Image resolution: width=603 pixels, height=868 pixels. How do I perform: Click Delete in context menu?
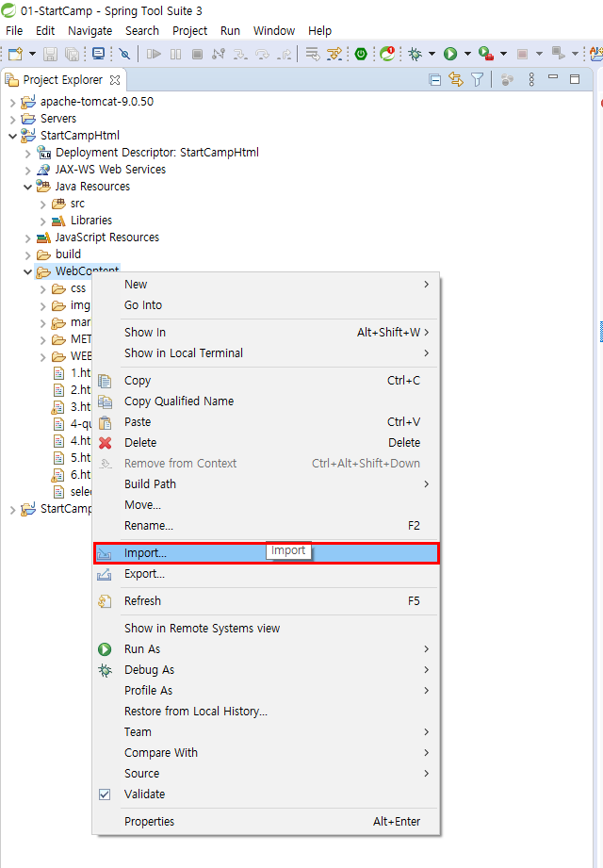(267, 443)
